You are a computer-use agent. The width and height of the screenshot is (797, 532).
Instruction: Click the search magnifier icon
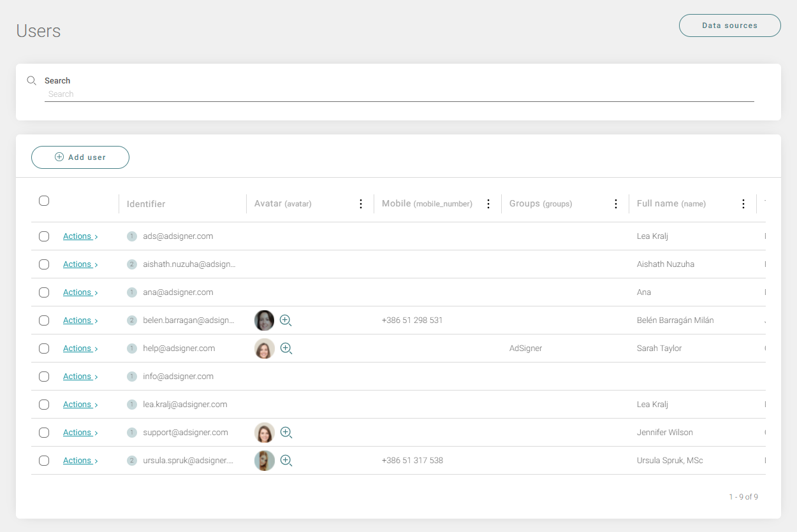[x=31, y=80]
